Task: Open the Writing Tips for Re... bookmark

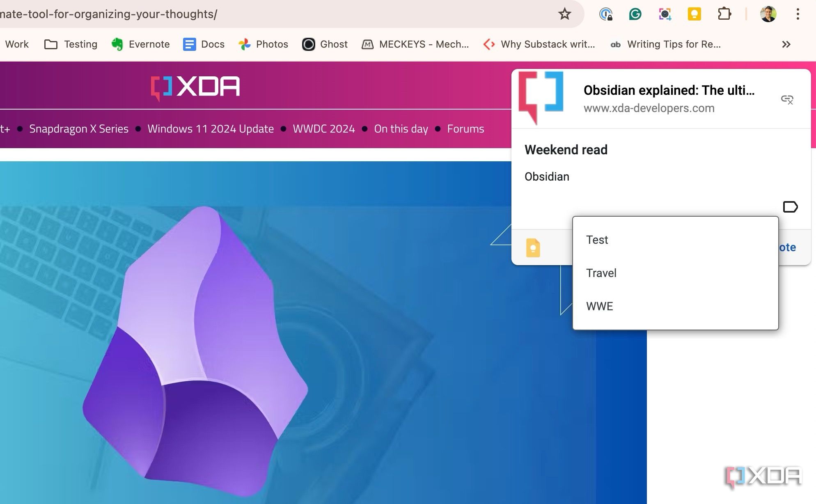Action: pos(665,44)
